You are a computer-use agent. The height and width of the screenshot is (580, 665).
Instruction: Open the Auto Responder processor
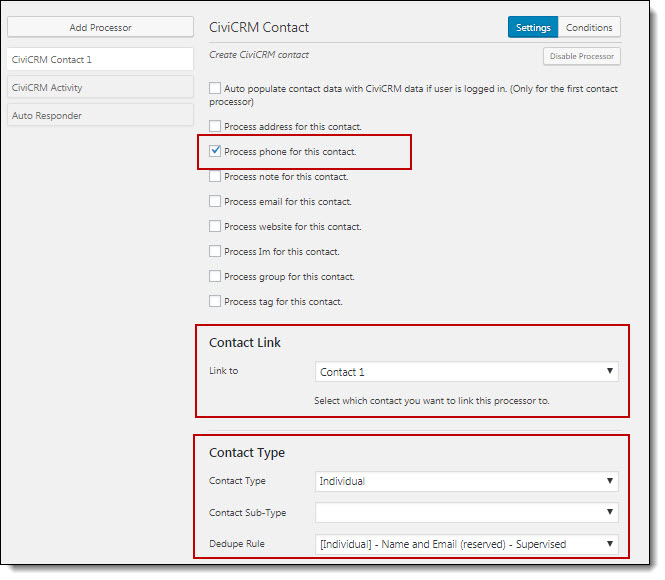click(100, 115)
